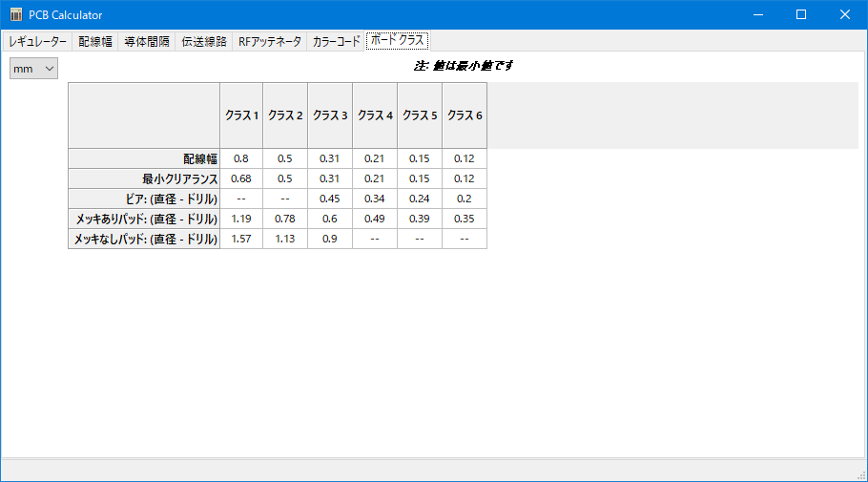Click the 1.19 plated pad cell
This screenshot has width=868, height=482.
(241, 219)
